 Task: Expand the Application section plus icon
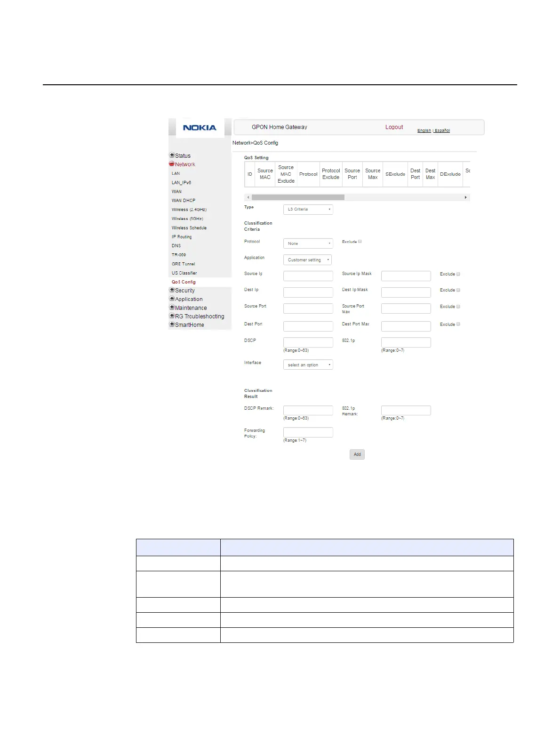[x=172, y=299]
